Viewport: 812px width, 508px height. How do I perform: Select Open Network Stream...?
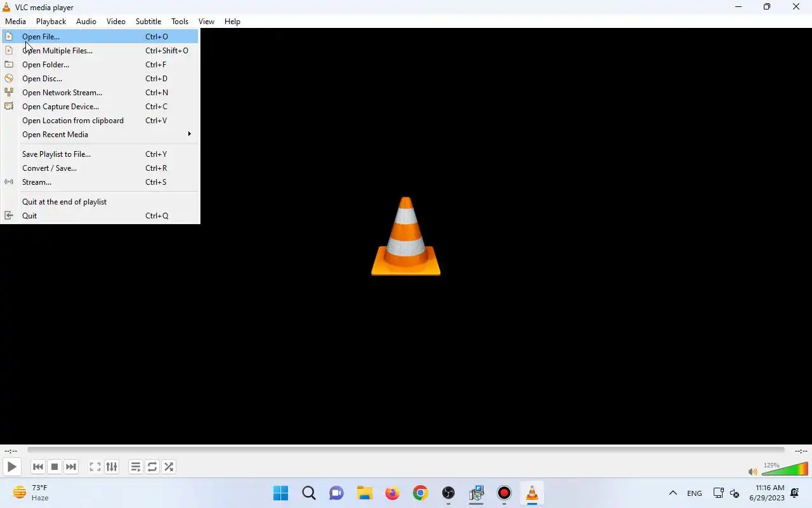(100, 93)
